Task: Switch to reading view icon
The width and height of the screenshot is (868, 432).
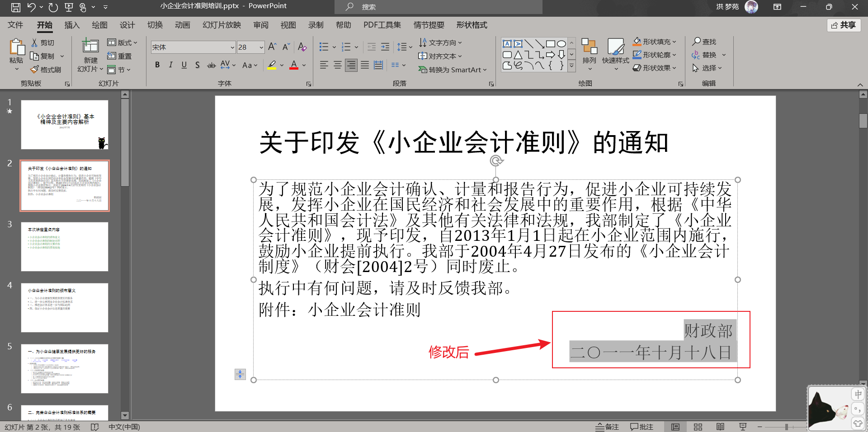Action: click(x=721, y=427)
